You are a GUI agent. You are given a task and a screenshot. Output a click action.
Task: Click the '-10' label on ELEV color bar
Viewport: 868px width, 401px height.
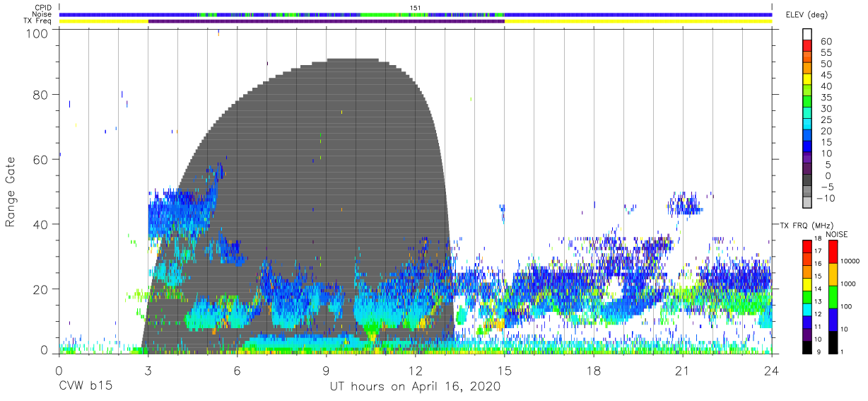824,198
